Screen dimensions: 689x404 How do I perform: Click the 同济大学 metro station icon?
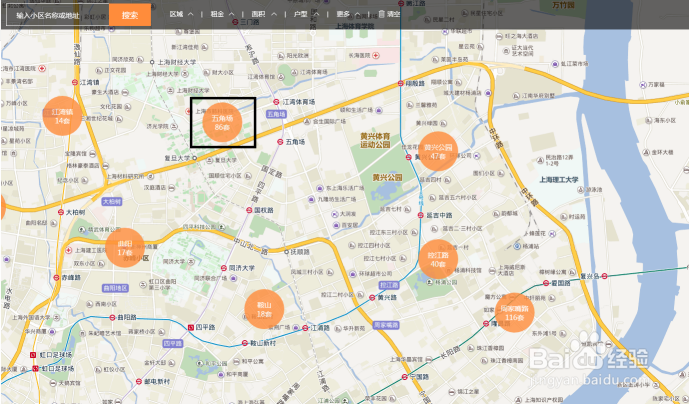[x=224, y=268]
